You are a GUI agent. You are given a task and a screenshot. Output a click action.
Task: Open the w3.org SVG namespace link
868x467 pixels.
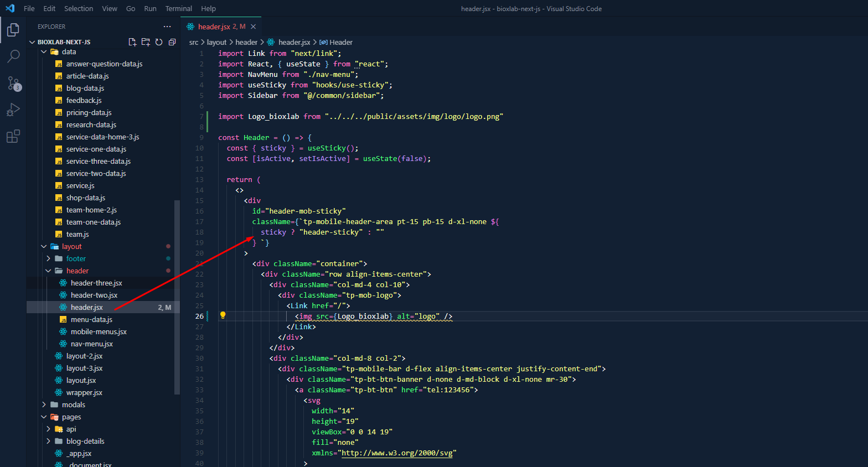[x=397, y=453]
